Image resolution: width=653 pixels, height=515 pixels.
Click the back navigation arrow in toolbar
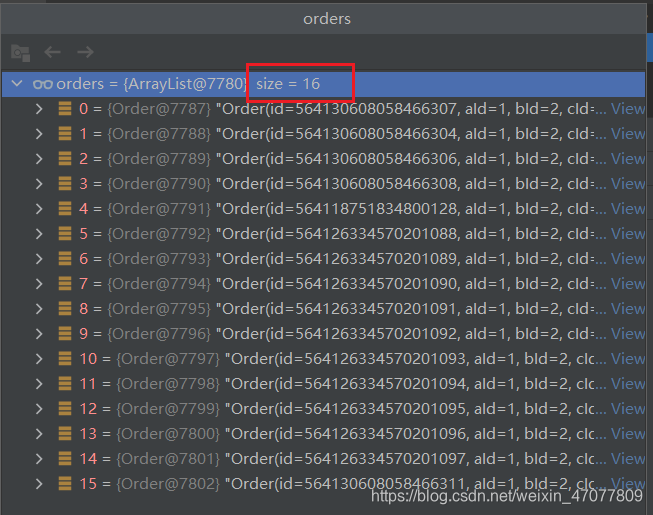[x=52, y=52]
